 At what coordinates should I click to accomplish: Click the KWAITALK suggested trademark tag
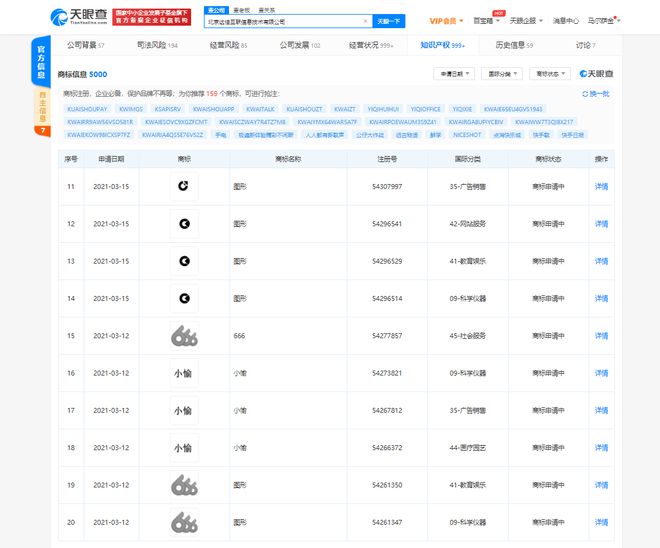pyautogui.click(x=260, y=109)
